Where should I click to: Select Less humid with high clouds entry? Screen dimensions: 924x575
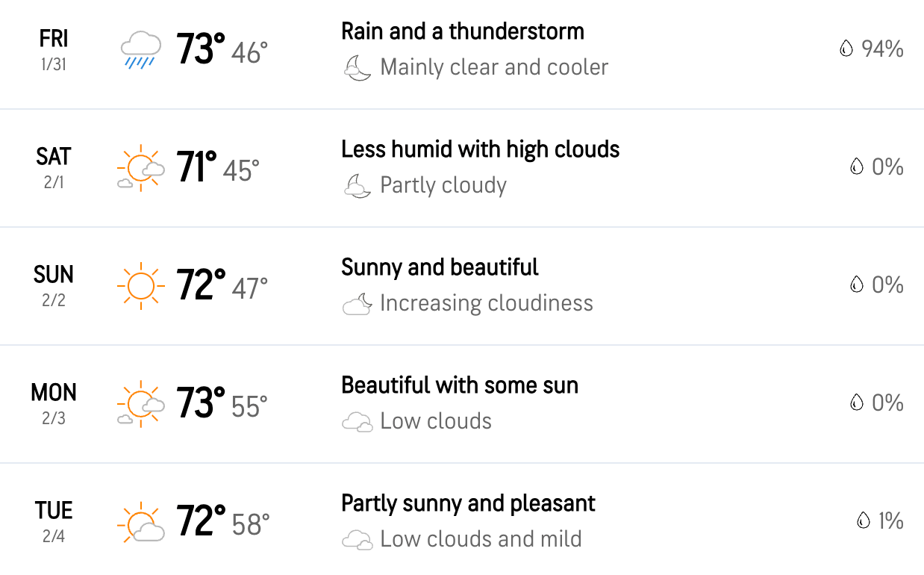pos(480,149)
